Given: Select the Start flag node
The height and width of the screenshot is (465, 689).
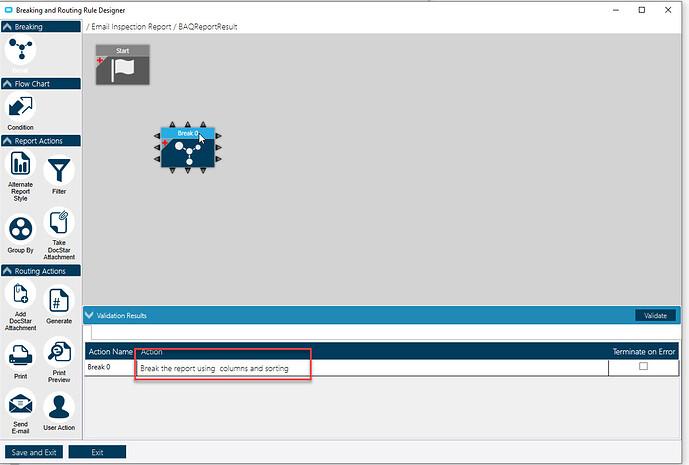Looking at the screenshot, I should pyautogui.click(x=123, y=65).
